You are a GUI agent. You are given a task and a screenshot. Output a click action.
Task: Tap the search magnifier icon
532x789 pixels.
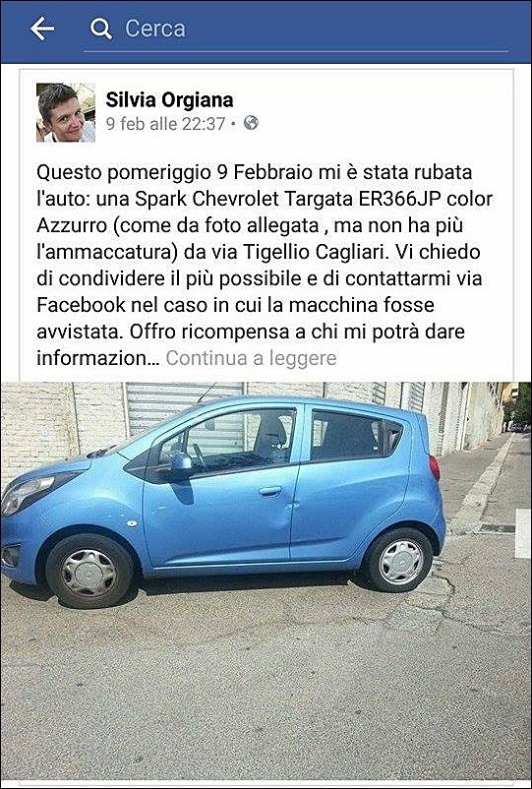coord(100,30)
